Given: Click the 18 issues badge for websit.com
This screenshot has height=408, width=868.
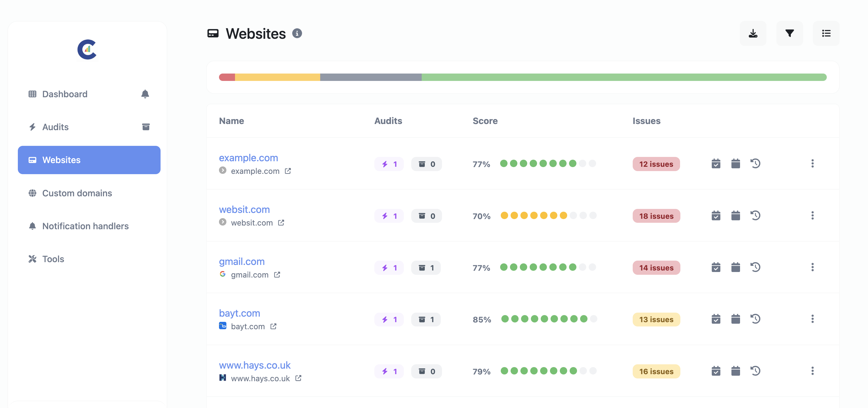Looking at the screenshot, I should pos(656,216).
